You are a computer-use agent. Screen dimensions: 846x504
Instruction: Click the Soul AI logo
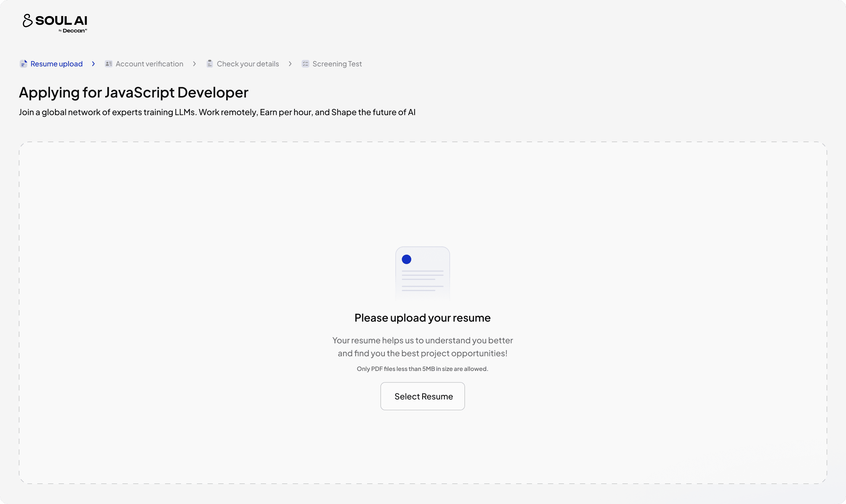click(55, 21)
